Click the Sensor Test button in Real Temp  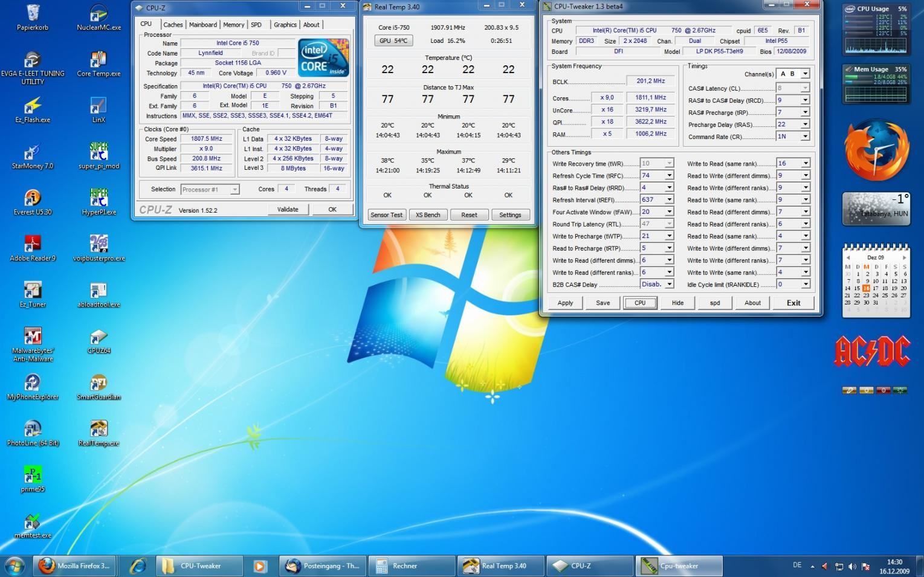tap(386, 214)
